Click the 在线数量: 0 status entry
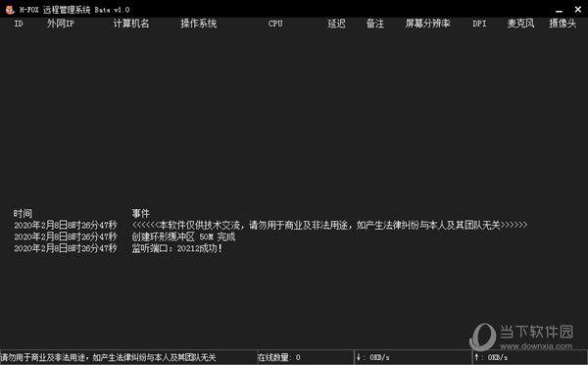The width and height of the screenshot is (588, 365). pos(278,357)
